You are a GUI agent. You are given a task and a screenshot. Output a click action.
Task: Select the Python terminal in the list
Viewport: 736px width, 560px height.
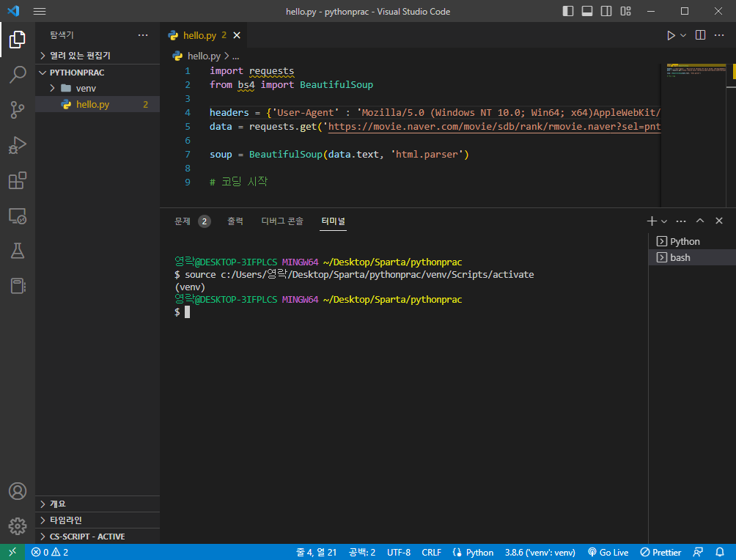692,241
